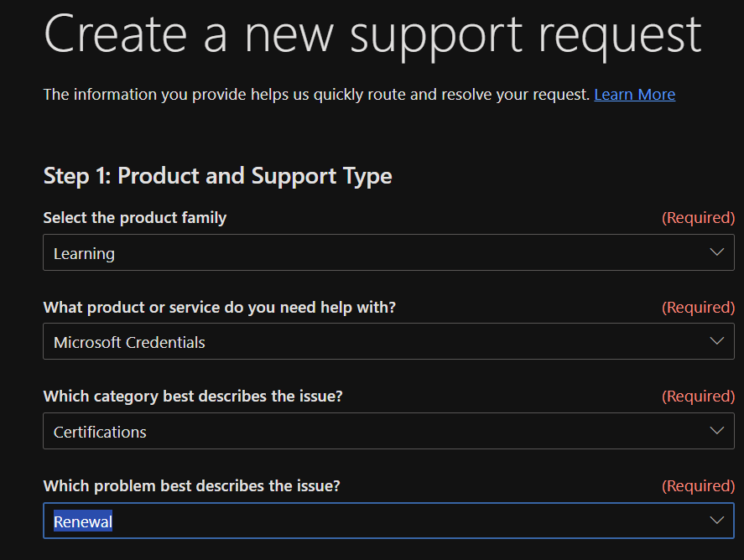This screenshot has height=560, width=744.
Task: Click the chevron arrow in the Renewal field
Action: [716, 520]
